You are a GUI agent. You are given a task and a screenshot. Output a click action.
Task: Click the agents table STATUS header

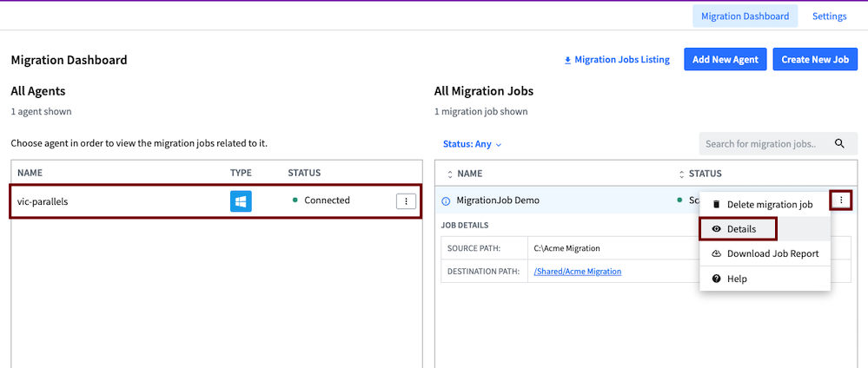[304, 173]
